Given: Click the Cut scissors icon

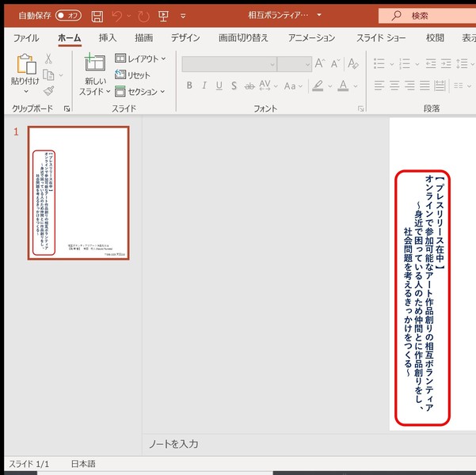Looking at the screenshot, I should coord(48,59).
